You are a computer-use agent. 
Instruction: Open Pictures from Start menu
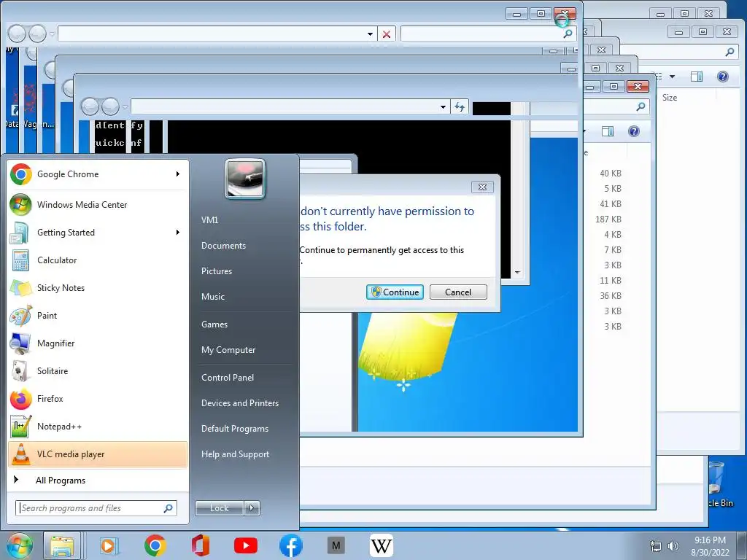coord(217,271)
